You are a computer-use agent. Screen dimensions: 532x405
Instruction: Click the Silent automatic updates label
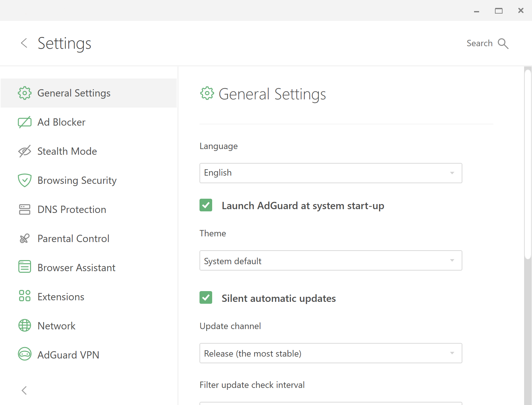[279, 298]
